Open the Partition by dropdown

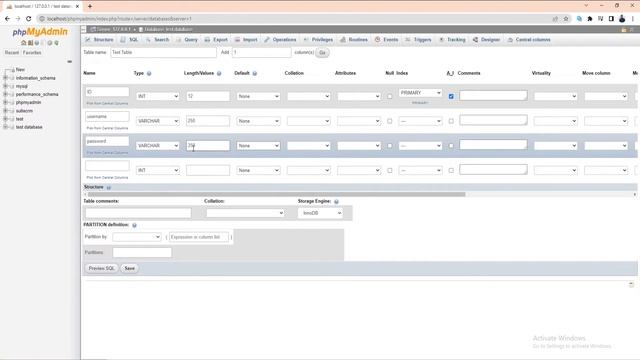(x=137, y=237)
